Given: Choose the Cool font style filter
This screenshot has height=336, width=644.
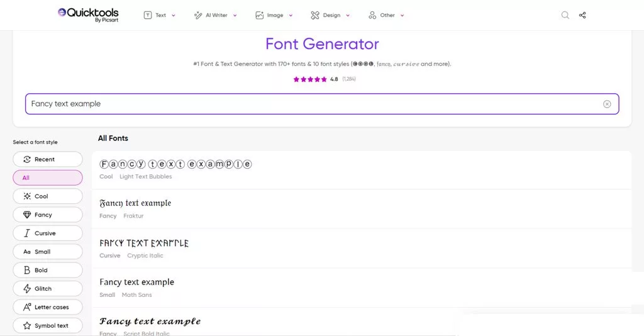Looking at the screenshot, I should click(48, 196).
